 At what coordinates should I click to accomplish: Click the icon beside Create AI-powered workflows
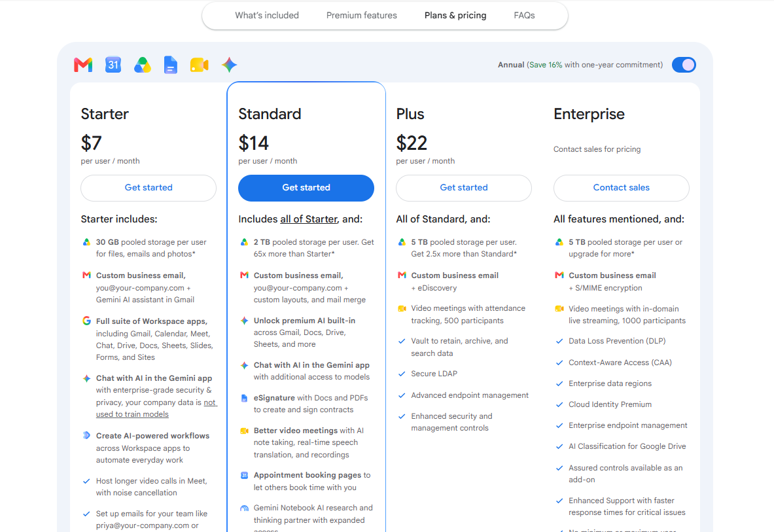tap(86, 435)
